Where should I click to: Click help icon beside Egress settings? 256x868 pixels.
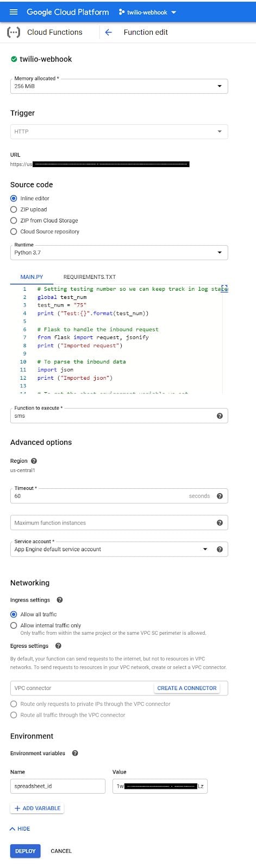click(x=58, y=646)
